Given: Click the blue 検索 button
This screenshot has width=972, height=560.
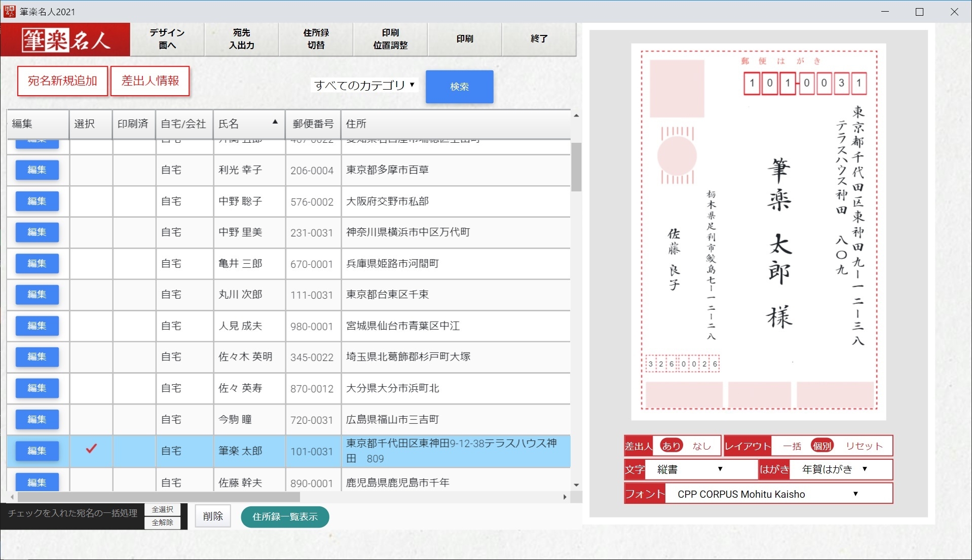Looking at the screenshot, I should point(459,87).
